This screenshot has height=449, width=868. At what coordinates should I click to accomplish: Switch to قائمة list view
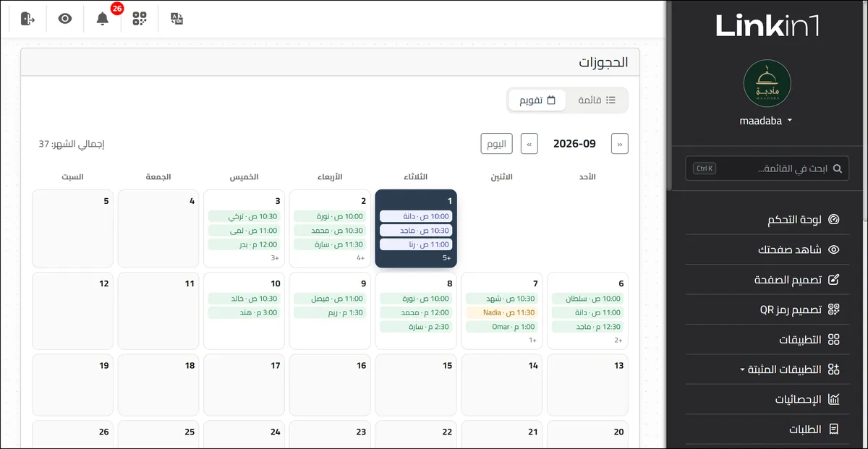597,100
